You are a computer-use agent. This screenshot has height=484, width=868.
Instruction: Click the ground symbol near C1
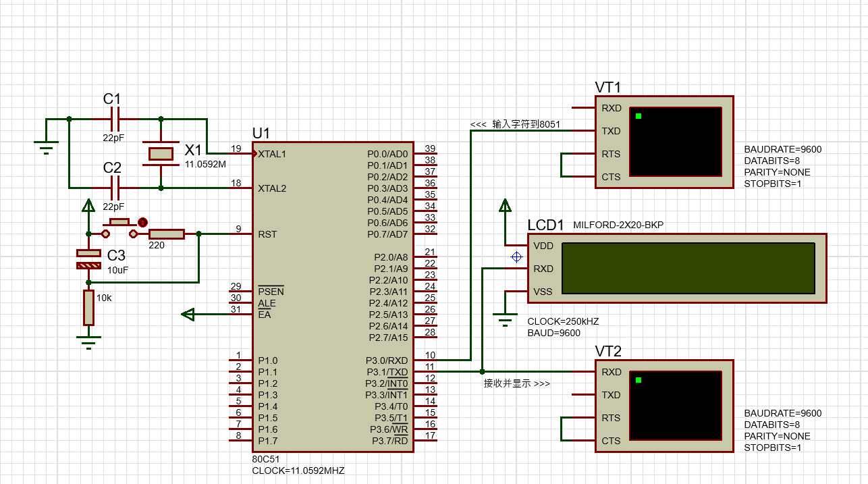(x=46, y=147)
